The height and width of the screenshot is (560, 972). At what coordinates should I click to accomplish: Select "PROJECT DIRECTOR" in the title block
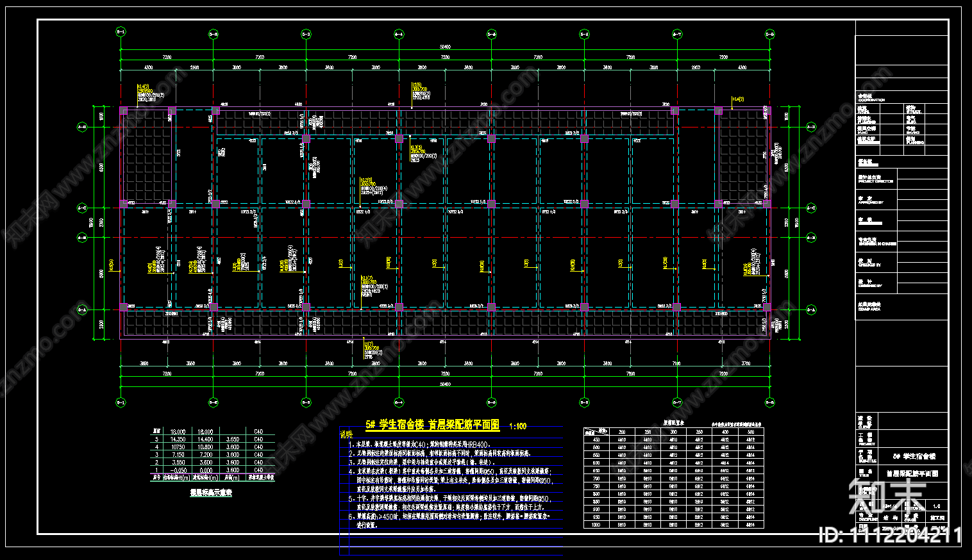coord(876,181)
